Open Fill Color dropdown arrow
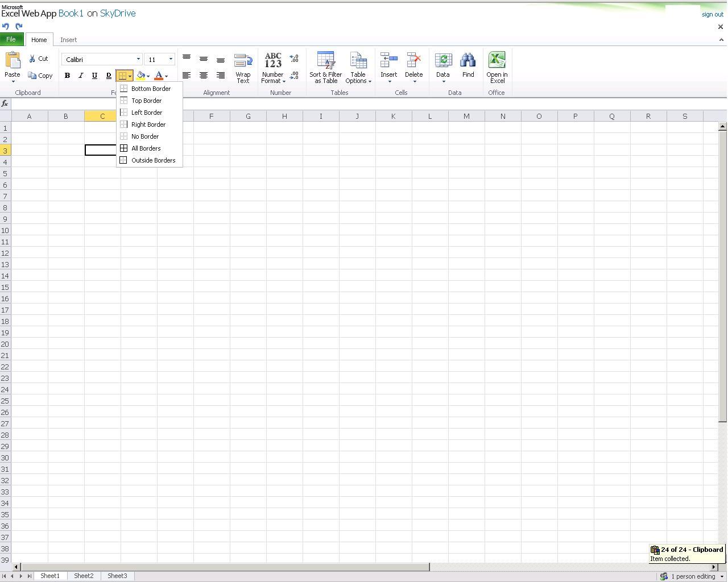 coord(148,76)
